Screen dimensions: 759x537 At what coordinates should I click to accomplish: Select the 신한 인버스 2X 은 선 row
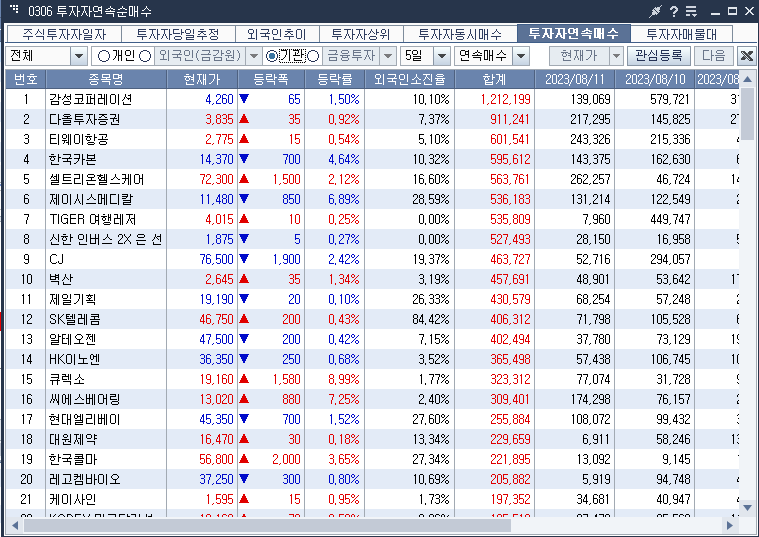pyautogui.click(x=106, y=239)
